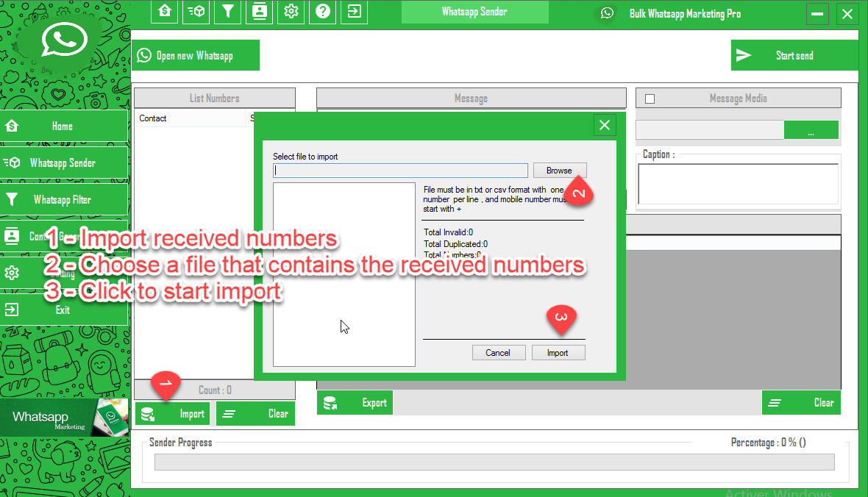
Task: Select Whatsapp Filter in the sidebar
Action: 64,199
